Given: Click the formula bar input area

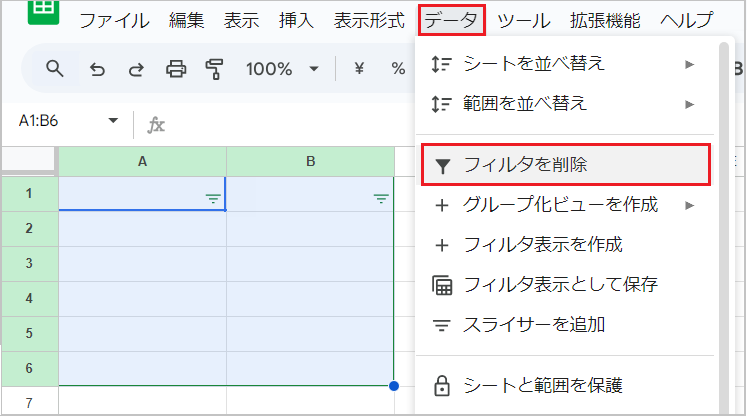Looking at the screenshot, I should tap(291, 125).
